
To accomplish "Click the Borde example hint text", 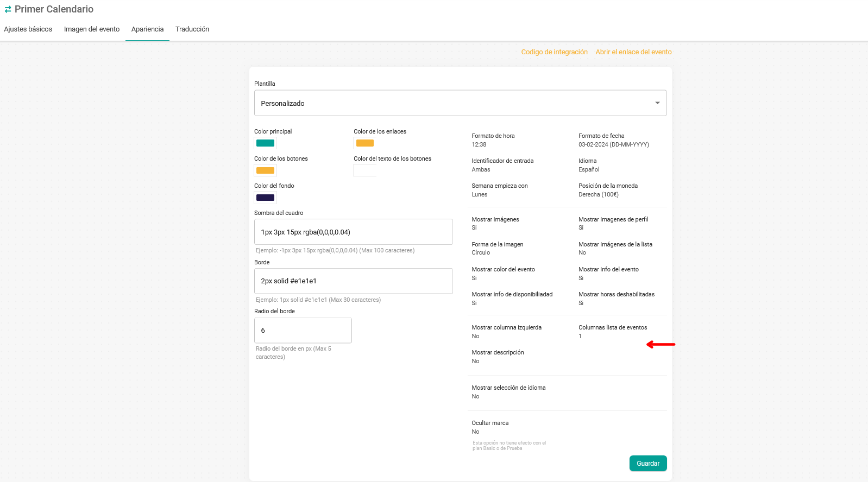I will point(318,300).
